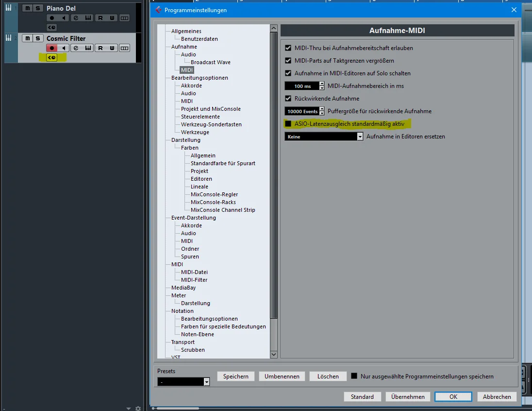Check Nur ausgewählte Programmeinstellungen speichern

coord(354,376)
